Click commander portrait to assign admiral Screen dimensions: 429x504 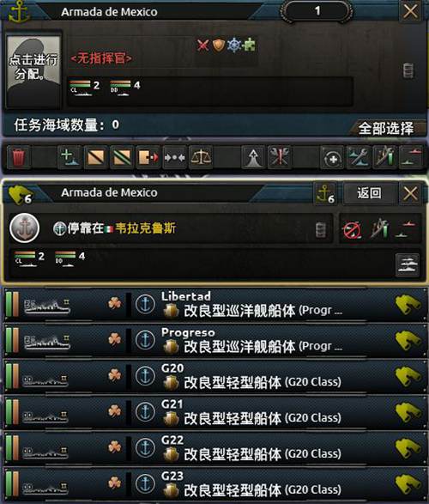point(33,68)
